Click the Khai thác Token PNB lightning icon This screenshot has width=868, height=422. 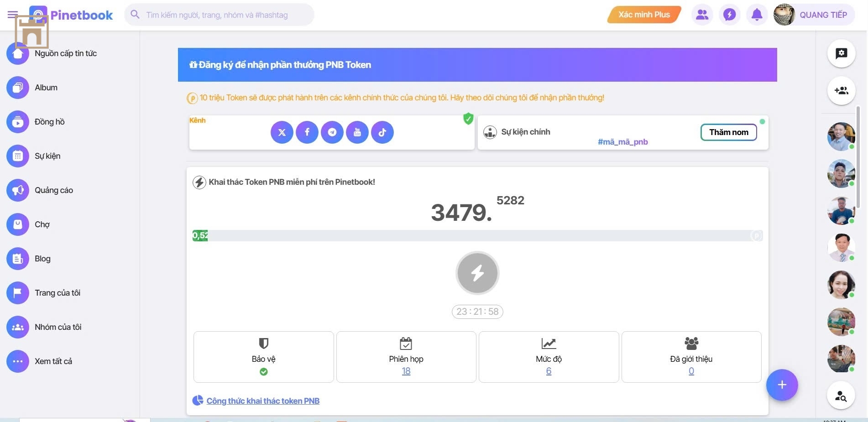(199, 182)
